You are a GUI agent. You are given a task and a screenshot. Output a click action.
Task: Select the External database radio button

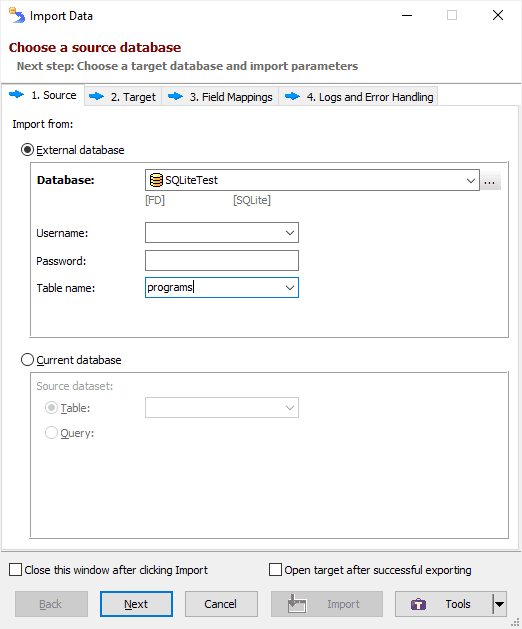tap(27, 150)
